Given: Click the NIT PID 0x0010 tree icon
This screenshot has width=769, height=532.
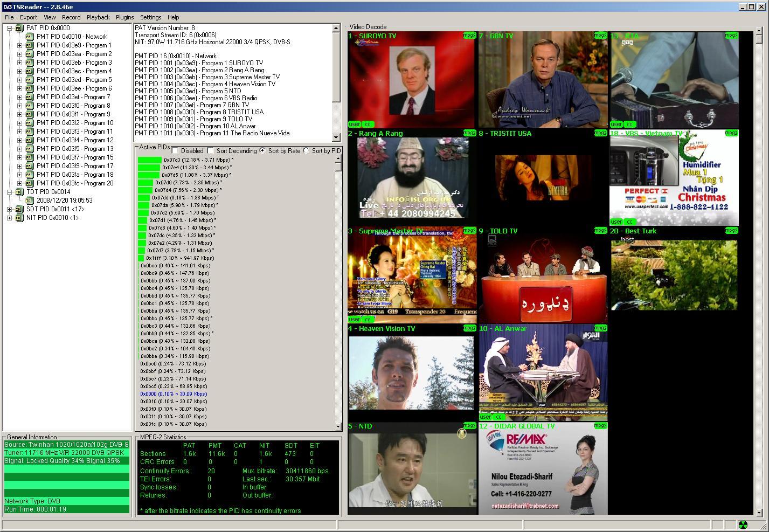Looking at the screenshot, I should coord(19,218).
